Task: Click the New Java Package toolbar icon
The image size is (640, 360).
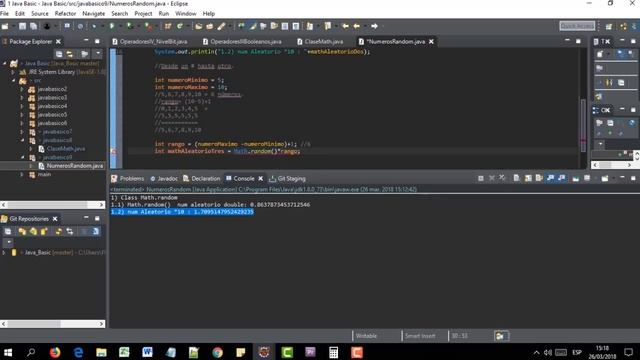Action: [x=168, y=26]
